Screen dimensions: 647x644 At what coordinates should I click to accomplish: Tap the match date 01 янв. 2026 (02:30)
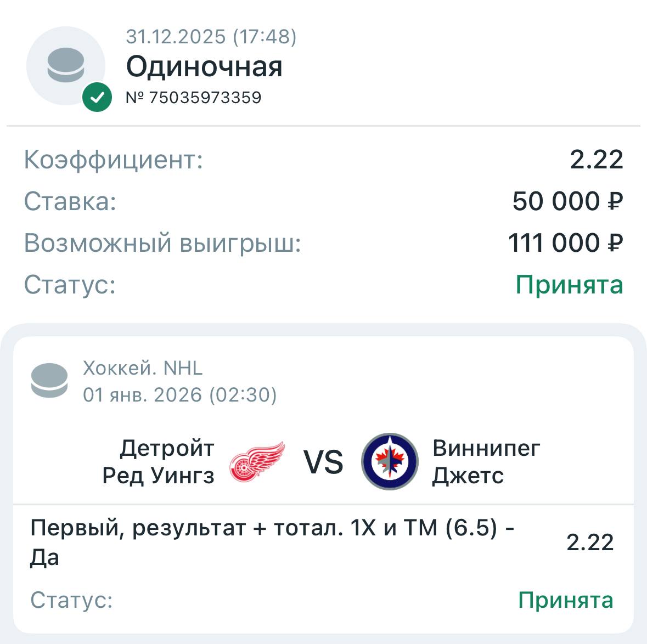pyautogui.click(x=180, y=395)
